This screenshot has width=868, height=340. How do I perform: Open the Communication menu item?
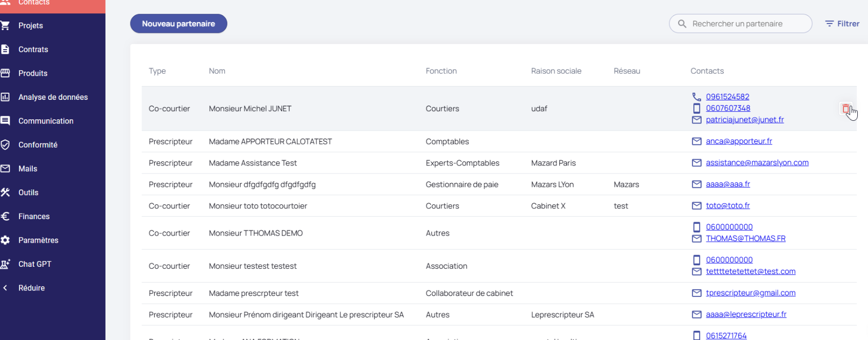point(46,121)
